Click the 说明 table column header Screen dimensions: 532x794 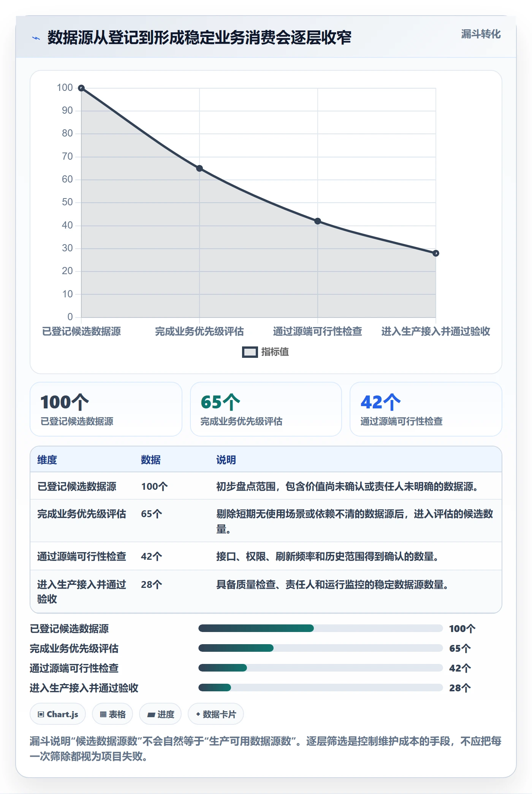click(226, 460)
